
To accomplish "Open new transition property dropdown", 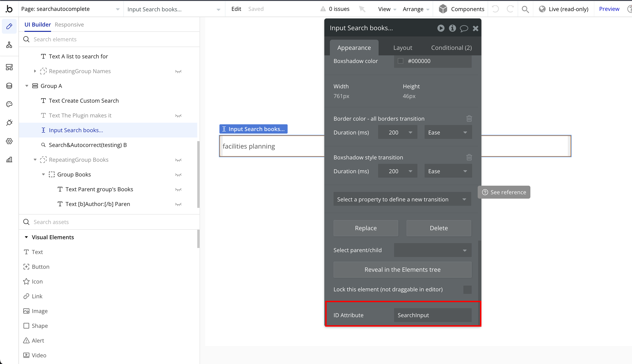I will [x=402, y=199].
